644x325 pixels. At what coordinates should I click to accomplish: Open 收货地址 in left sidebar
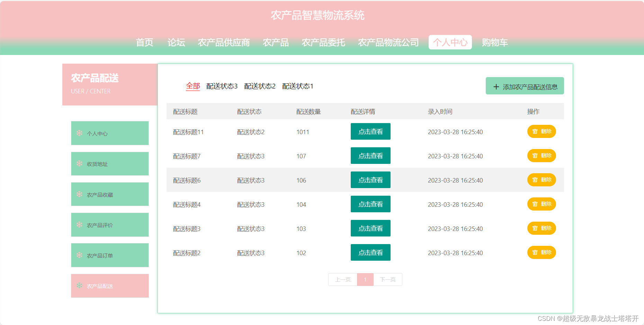[x=110, y=164]
